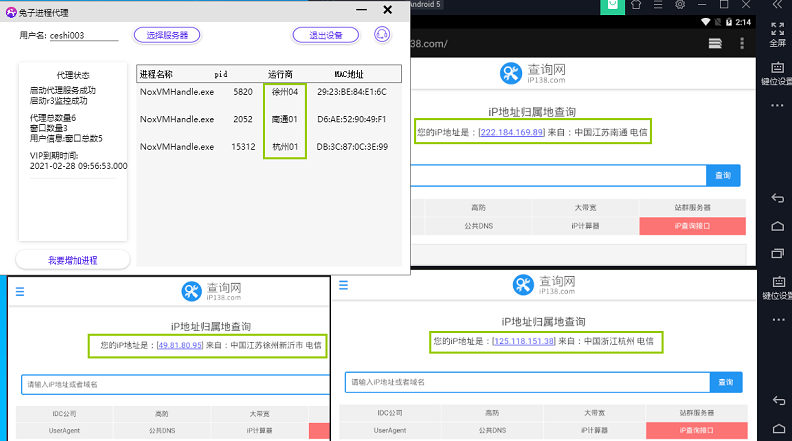
Task: Click iP计算器 on Nantong IP page
Action: 585,226
